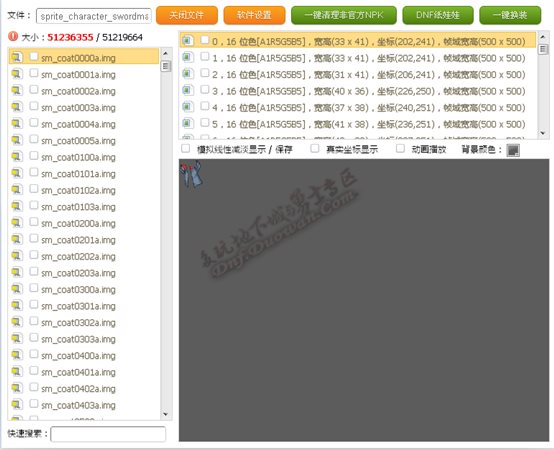Click file icon of sm_coat0201a.img
Image resolution: width=554 pixels, height=450 pixels.
tap(17, 239)
